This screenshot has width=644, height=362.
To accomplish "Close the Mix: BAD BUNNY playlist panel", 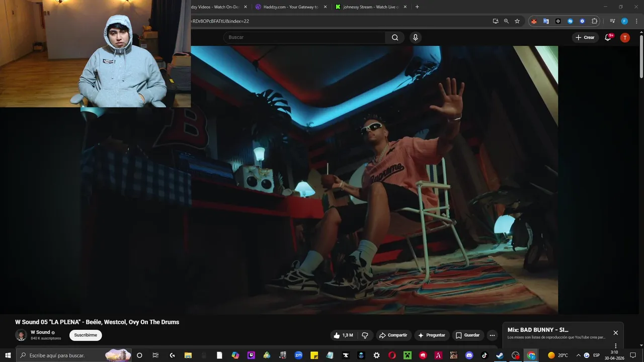I will [x=615, y=333].
